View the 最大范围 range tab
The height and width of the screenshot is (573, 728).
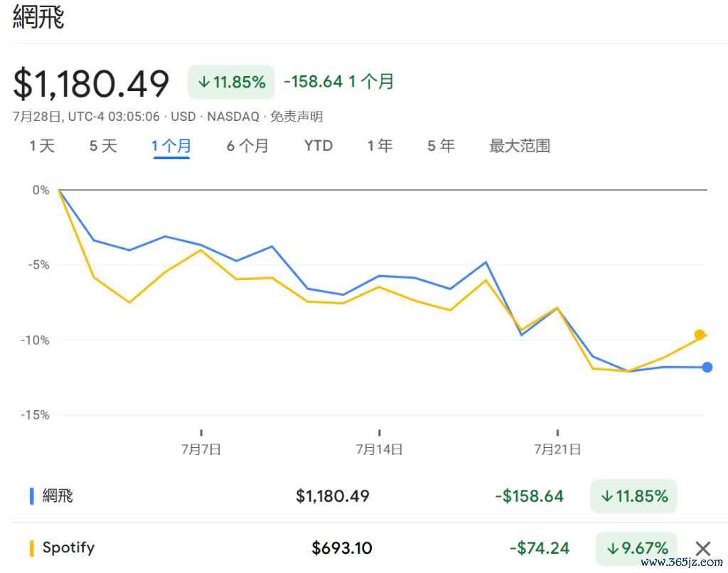click(x=520, y=146)
